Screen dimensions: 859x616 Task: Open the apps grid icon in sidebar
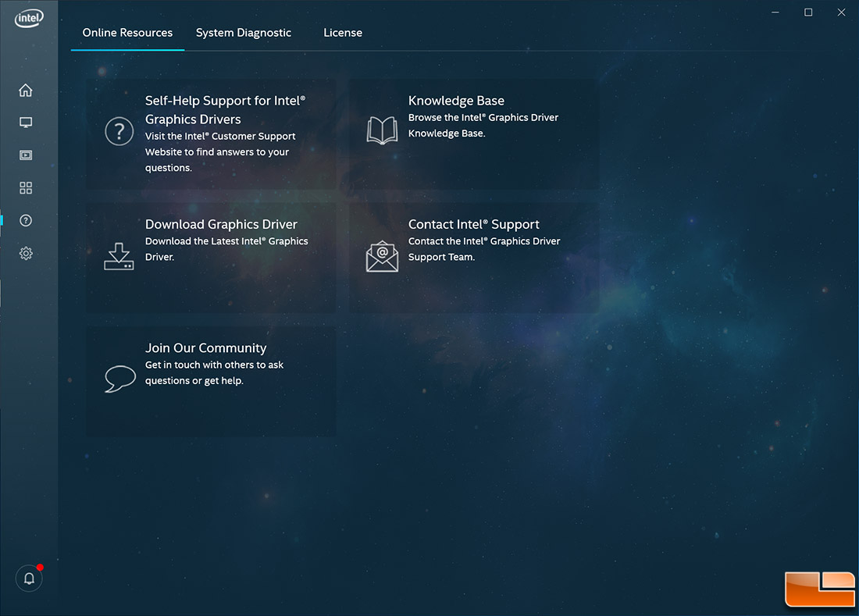tap(26, 188)
